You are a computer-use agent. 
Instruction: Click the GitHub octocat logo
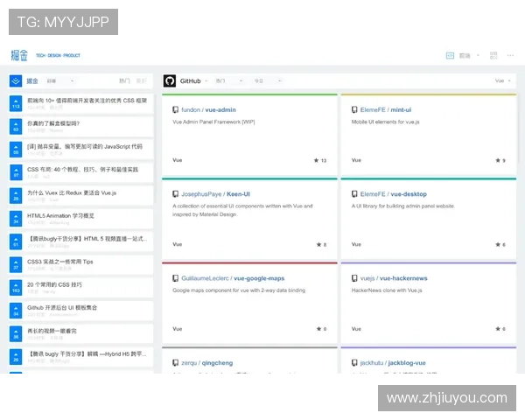(x=170, y=80)
